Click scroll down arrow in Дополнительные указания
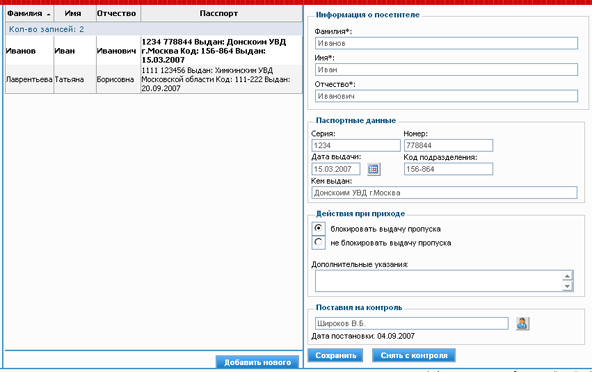The width and height of the screenshot is (592, 372). pyautogui.click(x=567, y=286)
